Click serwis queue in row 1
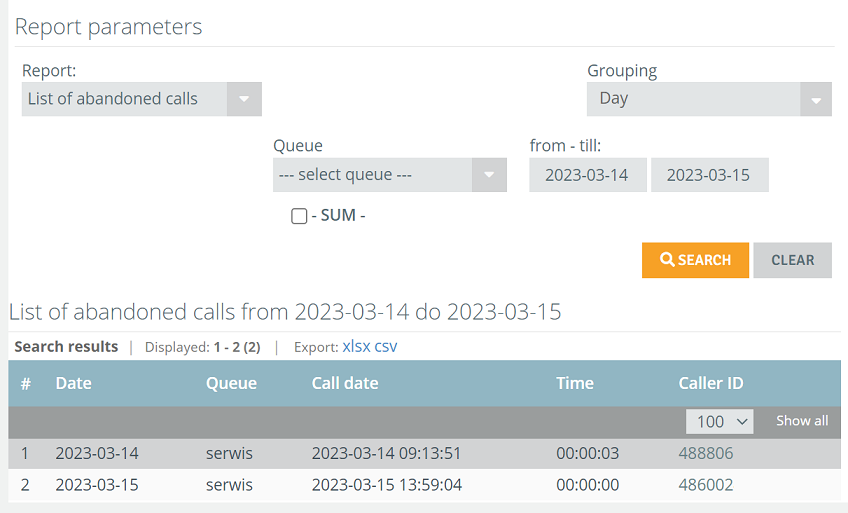 tap(229, 453)
